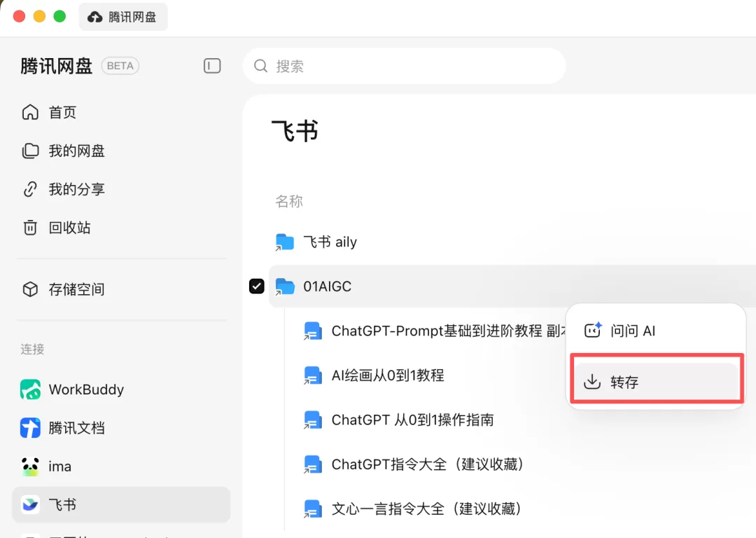Click the 我的网盘 folder icon
756x538 pixels.
point(30,151)
